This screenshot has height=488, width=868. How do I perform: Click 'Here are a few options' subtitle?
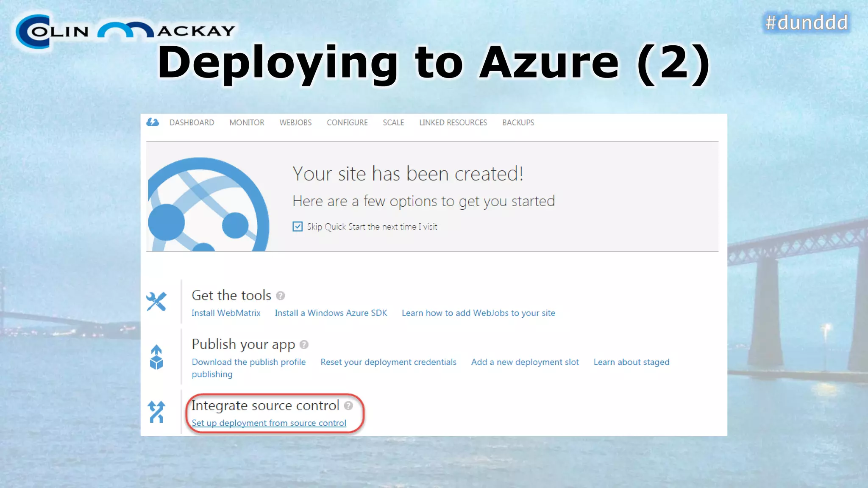tap(424, 201)
